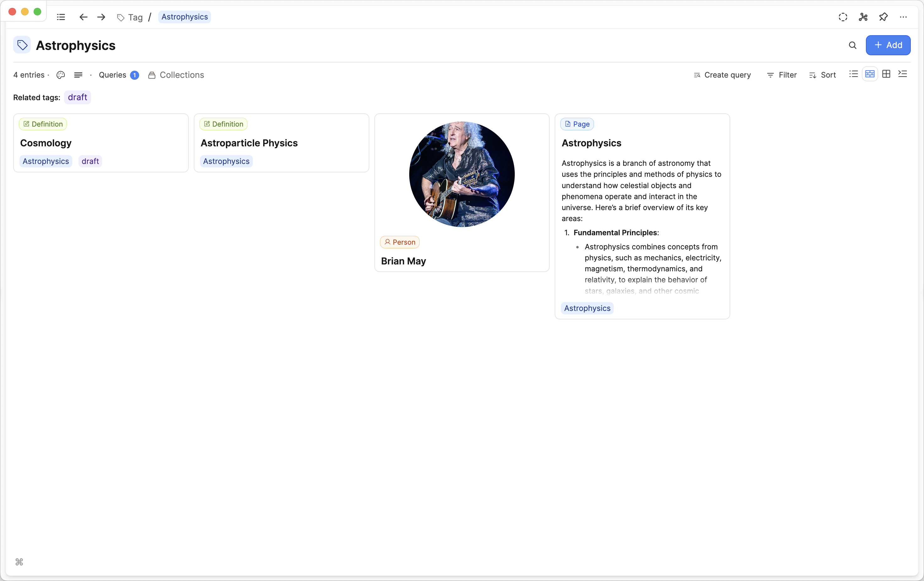The image size is (924, 581).
Task: Open the three-dot more menu
Action: pyautogui.click(x=903, y=17)
